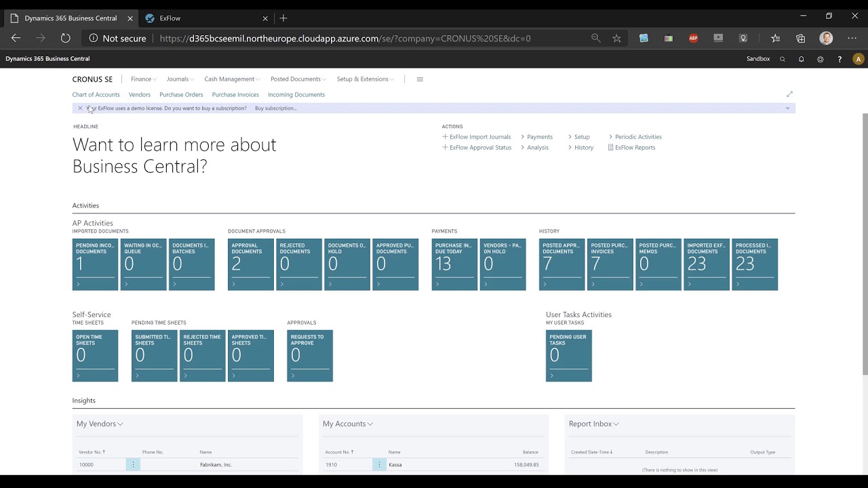The image size is (868, 488).
Task: Click the lightbulb extension icon in browser toolbar
Action: click(743, 39)
